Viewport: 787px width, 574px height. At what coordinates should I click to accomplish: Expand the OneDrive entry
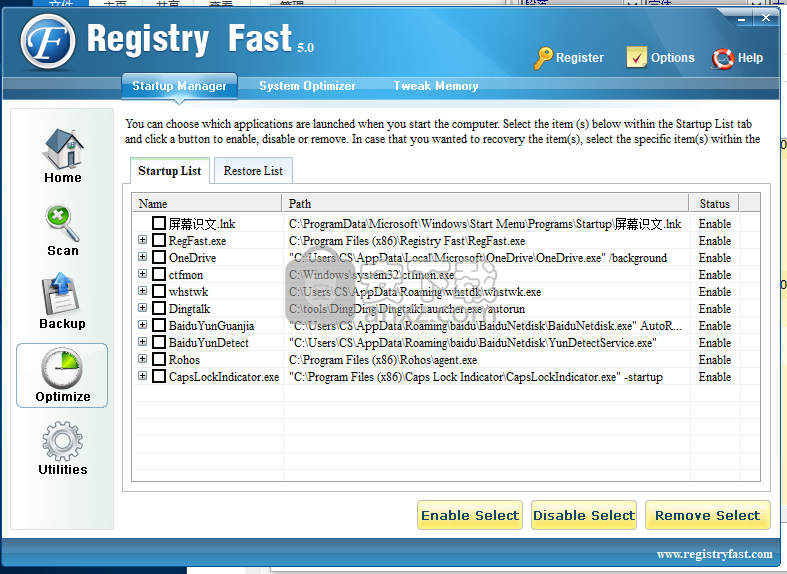[143, 256]
